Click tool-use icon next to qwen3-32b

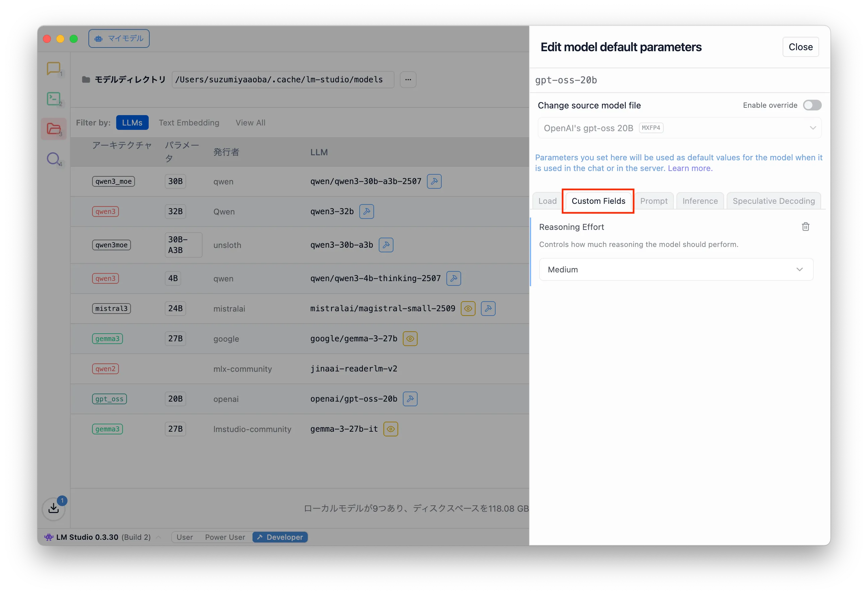click(x=366, y=211)
